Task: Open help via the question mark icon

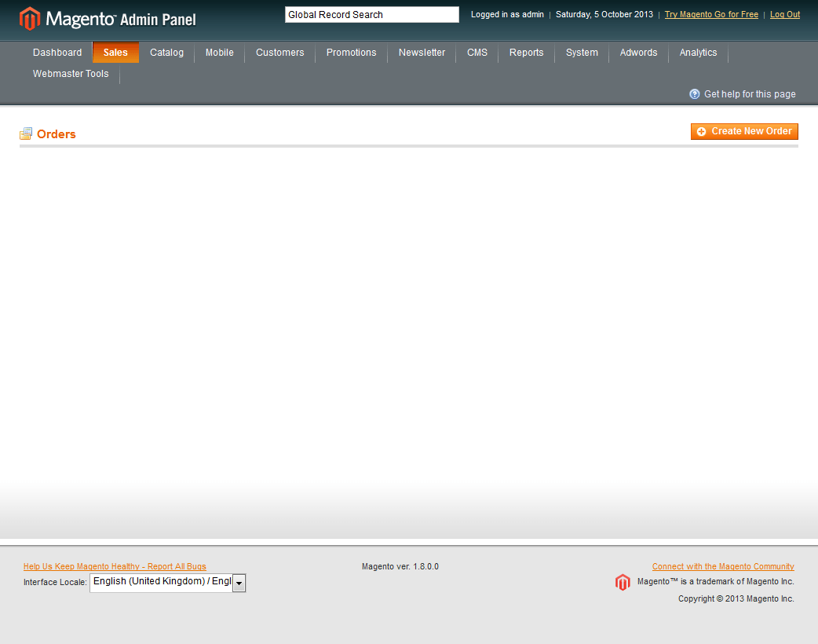Action: (694, 93)
